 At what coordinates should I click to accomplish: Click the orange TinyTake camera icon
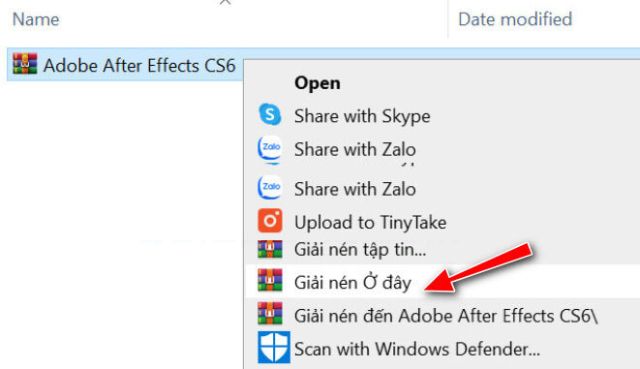tap(270, 221)
